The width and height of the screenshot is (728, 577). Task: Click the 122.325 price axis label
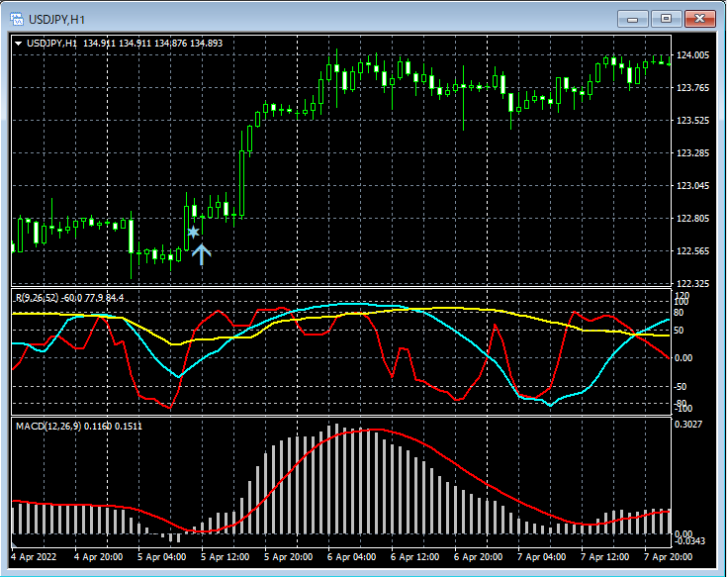tap(692, 284)
